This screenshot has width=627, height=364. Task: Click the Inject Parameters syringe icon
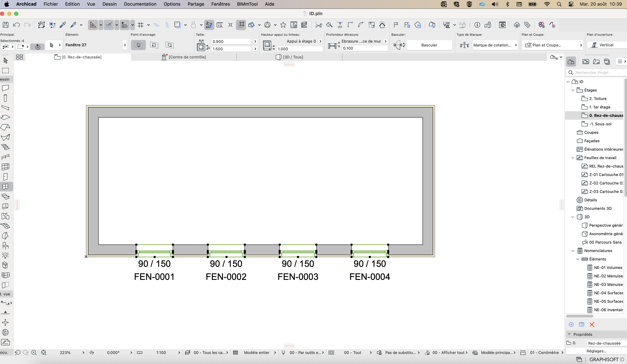(x=73, y=25)
